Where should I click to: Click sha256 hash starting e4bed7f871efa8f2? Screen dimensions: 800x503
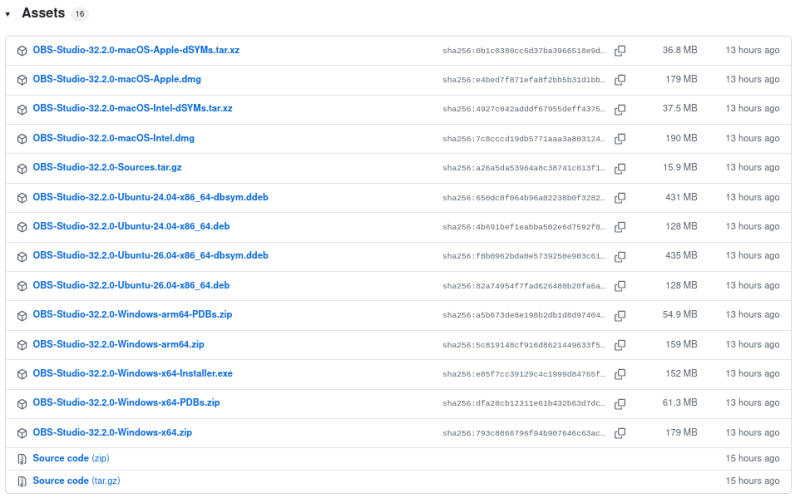[x=523, y=80]
